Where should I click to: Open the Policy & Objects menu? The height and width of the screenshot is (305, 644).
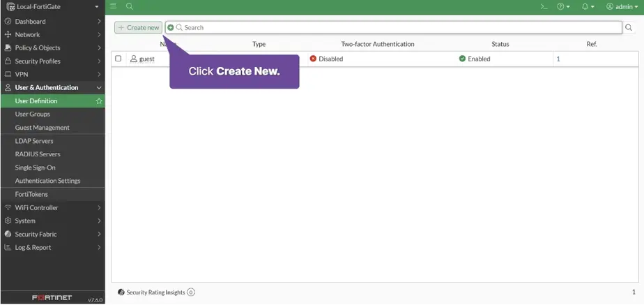(52, 47)
